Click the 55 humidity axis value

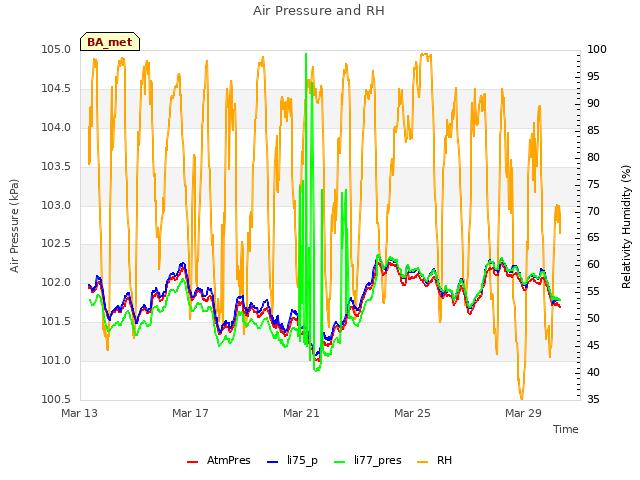pos(593,291)
